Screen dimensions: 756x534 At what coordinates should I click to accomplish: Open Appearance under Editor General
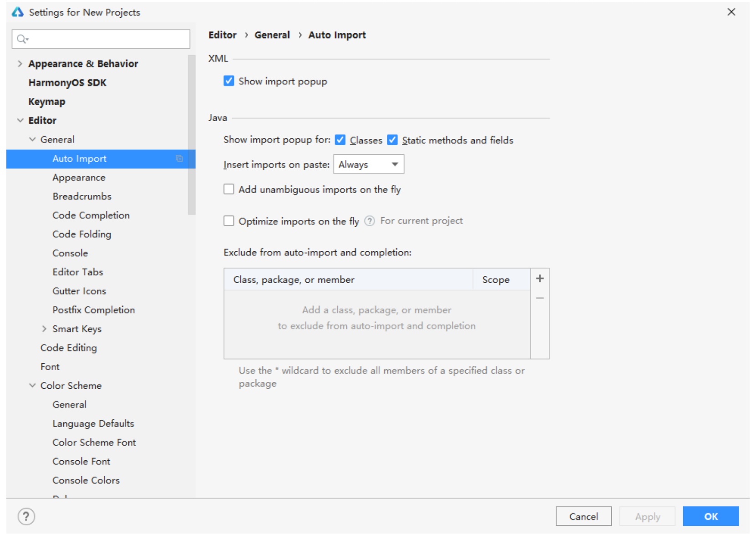(79, 178)
